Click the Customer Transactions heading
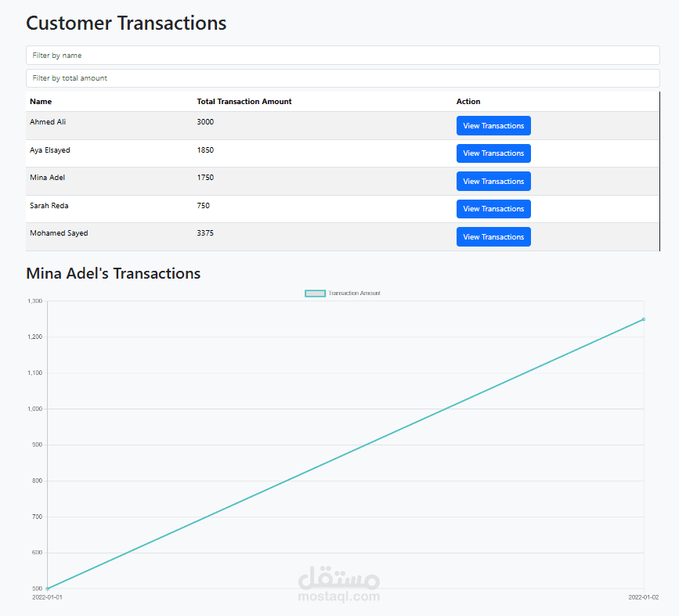This screenshot has width=679, height=616. click(x=125, y=23)
